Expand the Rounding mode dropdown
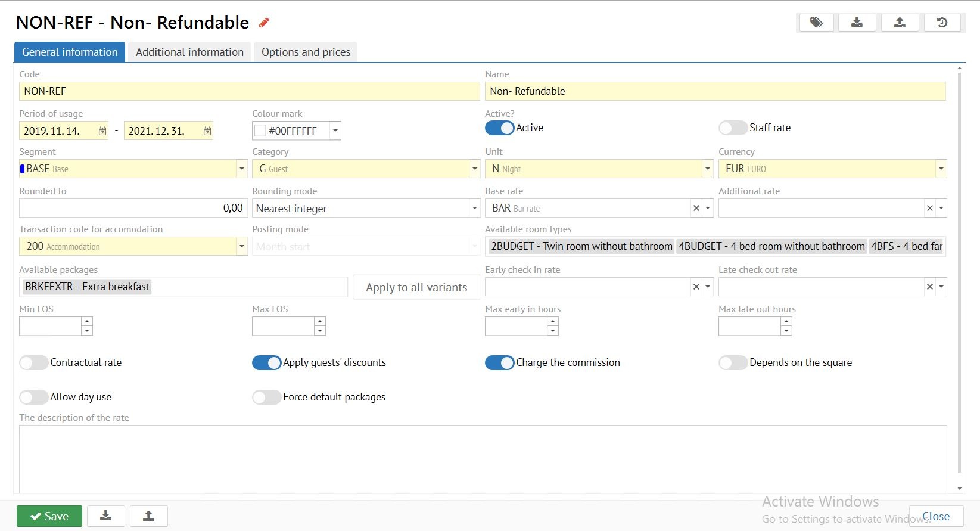Viewport: 980px width, 531px height. point(474,208)
